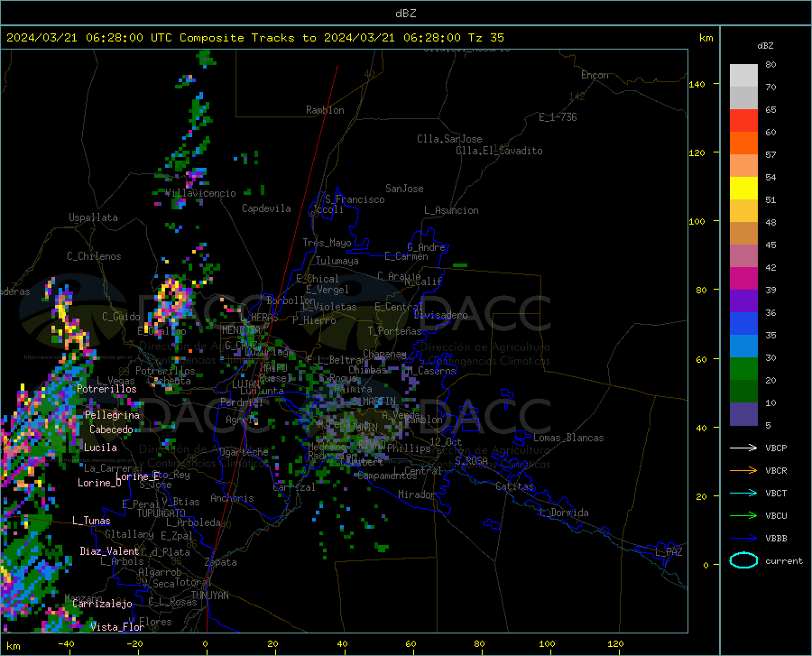The image size is (812, 656).
Task: Click the L_Dormida map label
Action: (563, 513)
